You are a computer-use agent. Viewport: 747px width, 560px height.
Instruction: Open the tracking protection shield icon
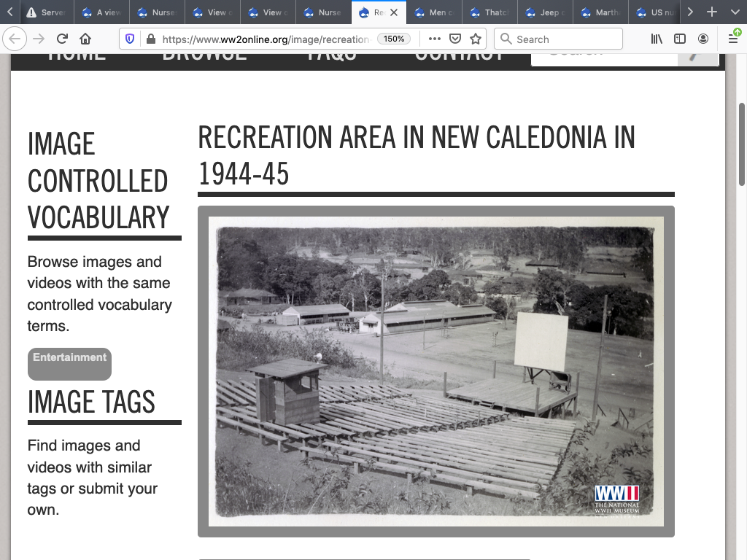coord(130,39)
